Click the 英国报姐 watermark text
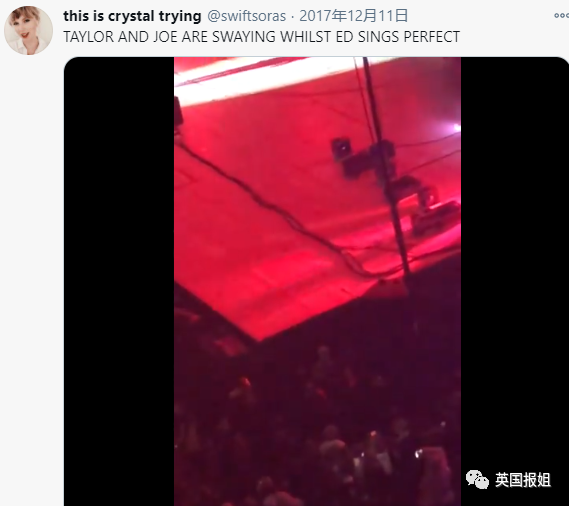569x506 pixels. coord(523,480)
